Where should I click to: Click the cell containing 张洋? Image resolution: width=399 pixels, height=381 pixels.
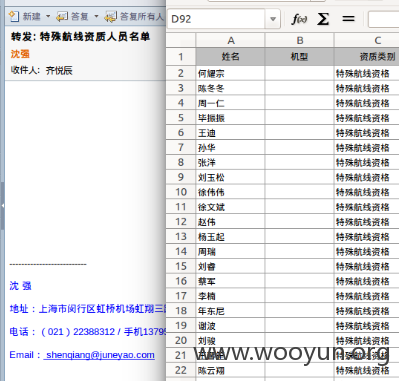(231, 162)
